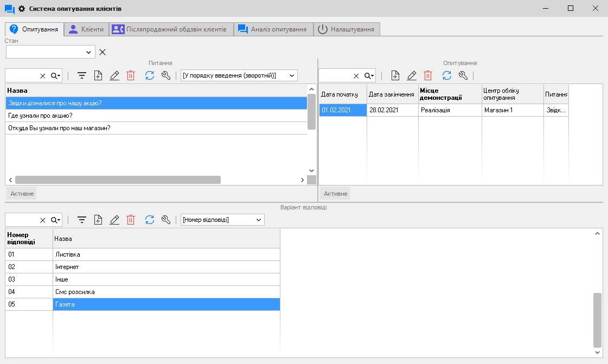Add a new question in Питання panel
608x364 pixels.
(98, 76)
